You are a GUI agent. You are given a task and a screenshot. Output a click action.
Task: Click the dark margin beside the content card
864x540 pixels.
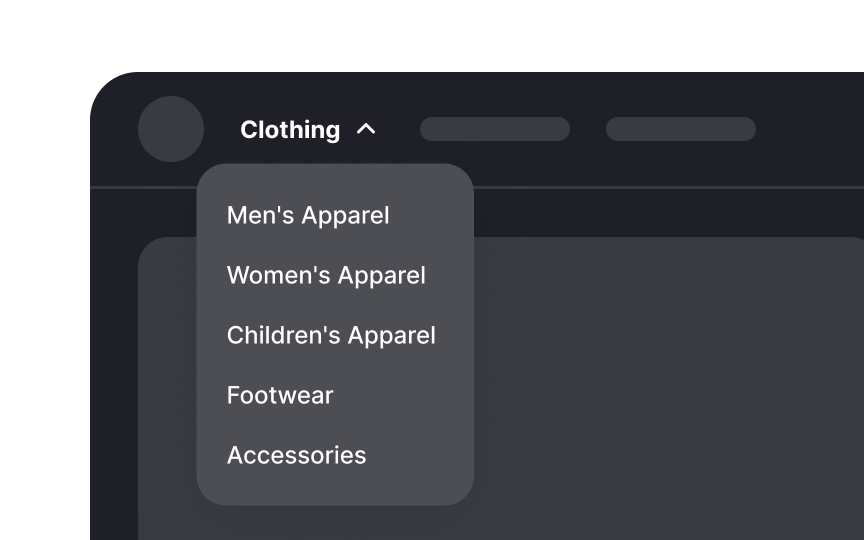tap(114, 386)
